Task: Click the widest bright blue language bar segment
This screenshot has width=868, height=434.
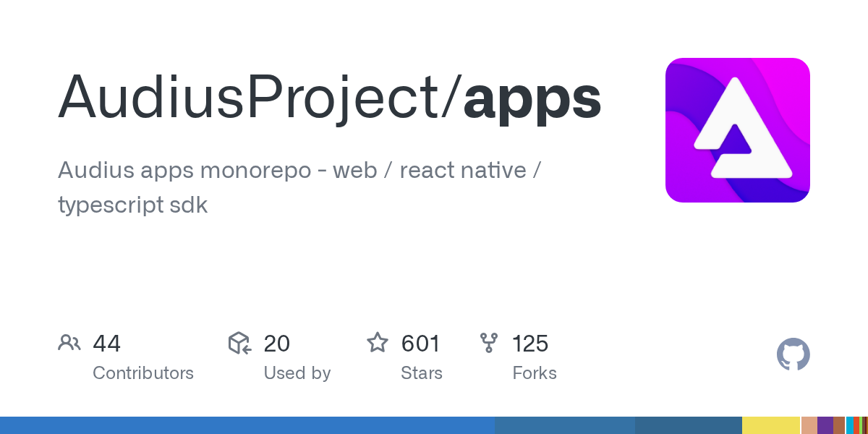Action: click(247, 425)
